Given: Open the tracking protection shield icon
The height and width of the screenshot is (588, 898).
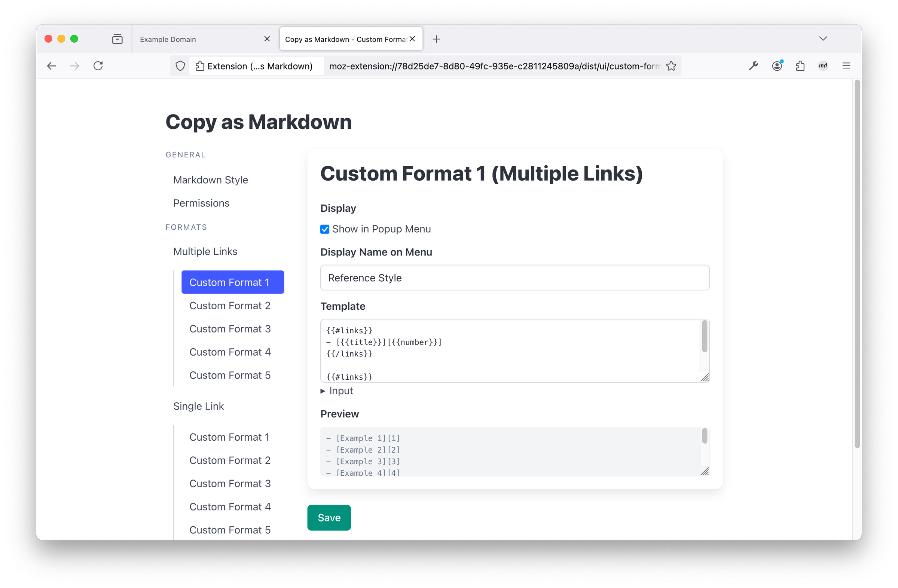Looking at the screenshot, I should (x=180, y=66).
